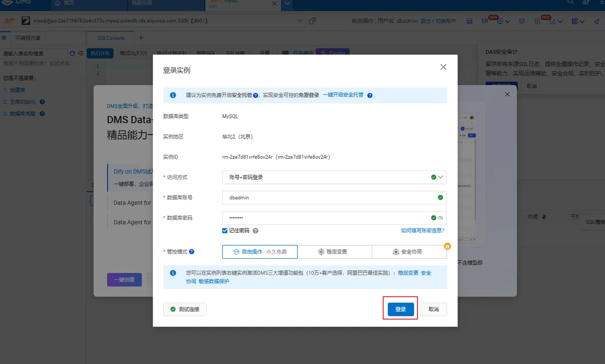
Task: Show the password with the eye icon
Action: coord(440,218)
